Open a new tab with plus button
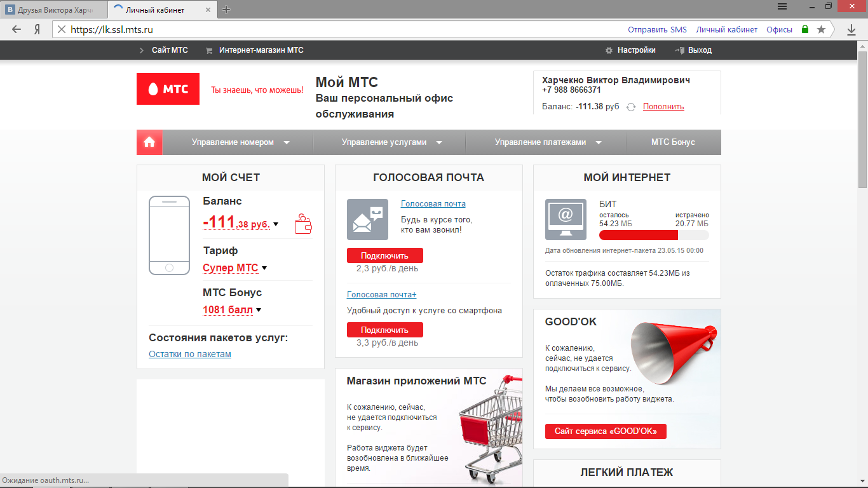The height and width of the screenshot is (488, 868). click(226, 9)
